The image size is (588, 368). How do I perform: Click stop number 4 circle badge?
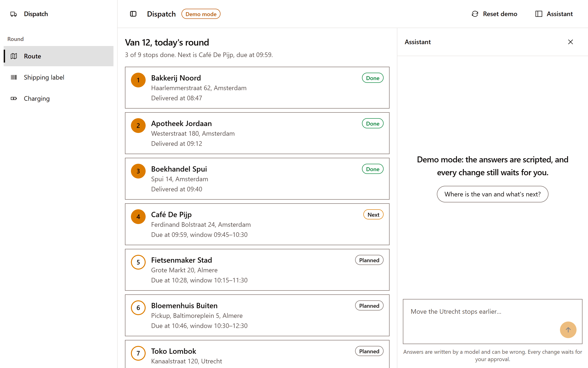coord(138,217)
